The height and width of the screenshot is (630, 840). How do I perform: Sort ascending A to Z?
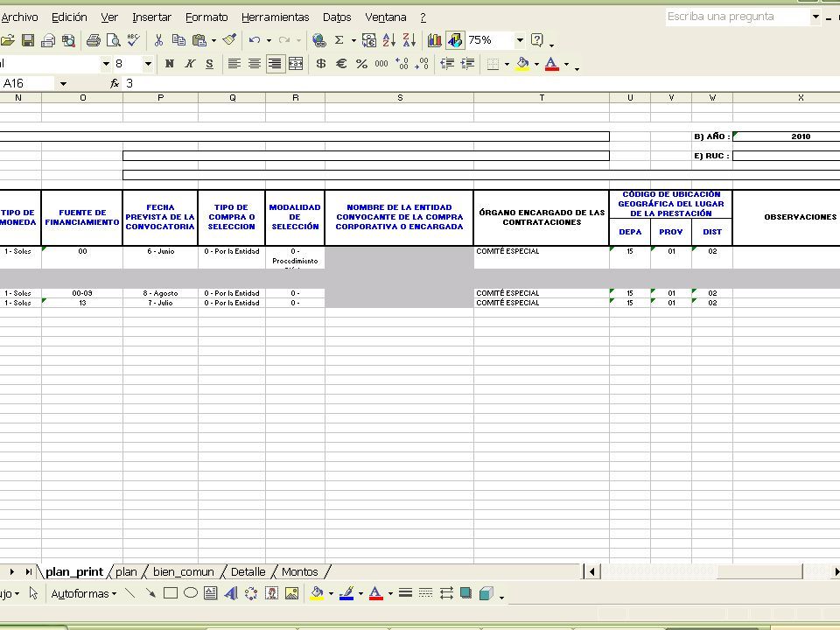[x=388, y=40]
